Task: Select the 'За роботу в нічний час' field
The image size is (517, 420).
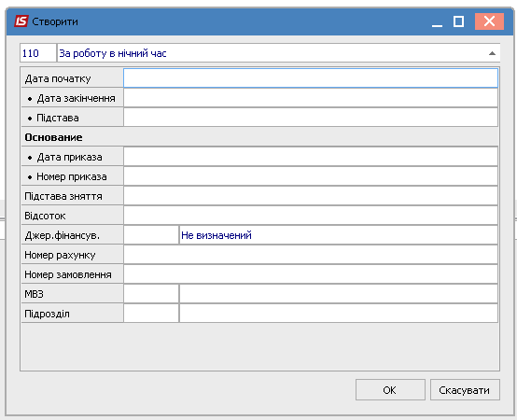Action: coord(279,53)
